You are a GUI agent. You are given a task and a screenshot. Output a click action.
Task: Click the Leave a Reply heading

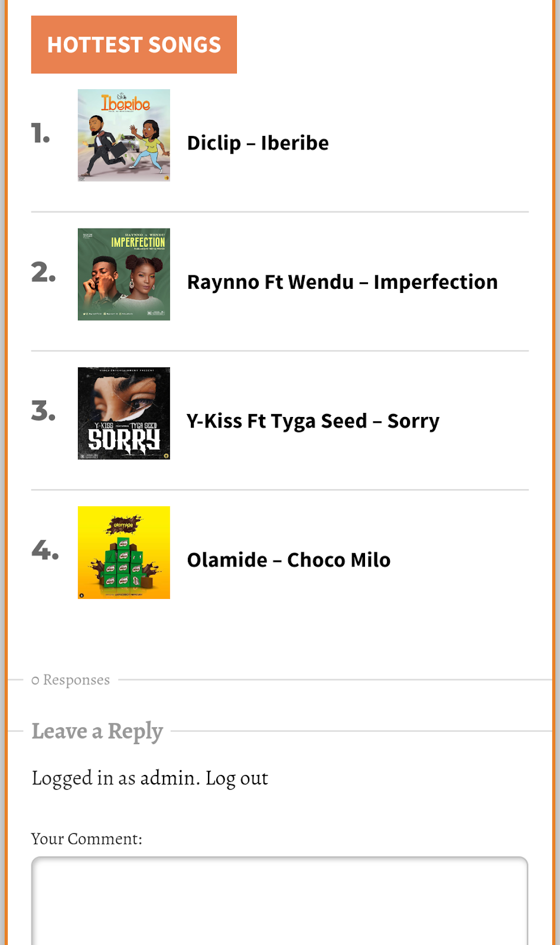click(x=97, y=731)
